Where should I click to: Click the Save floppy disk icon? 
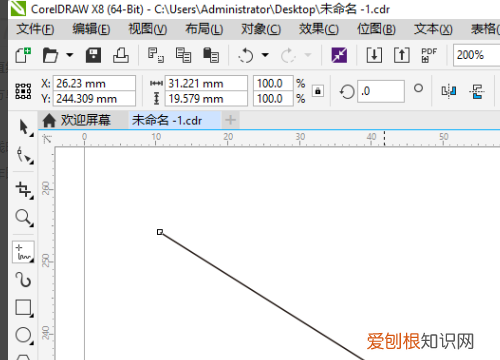click(x=93, y=55)
